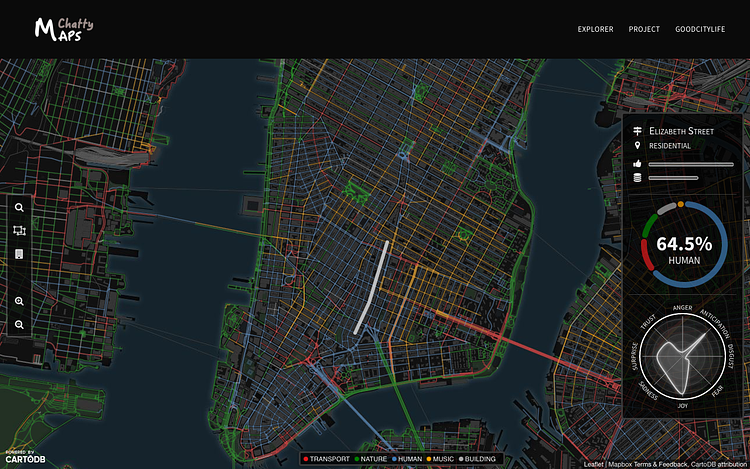Viewport: 750px width, 469px height.
Task: Click the Nature legend entry
Action: click(371, 459)
